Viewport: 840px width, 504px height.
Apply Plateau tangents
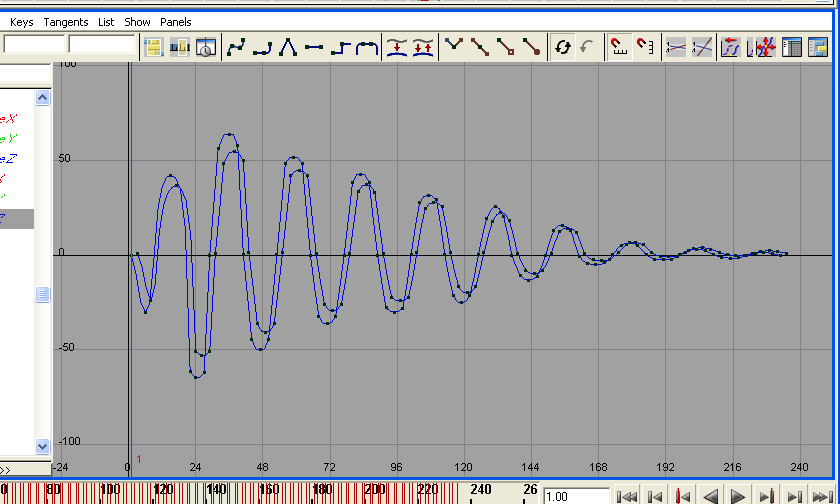click(x=366, y=47)
